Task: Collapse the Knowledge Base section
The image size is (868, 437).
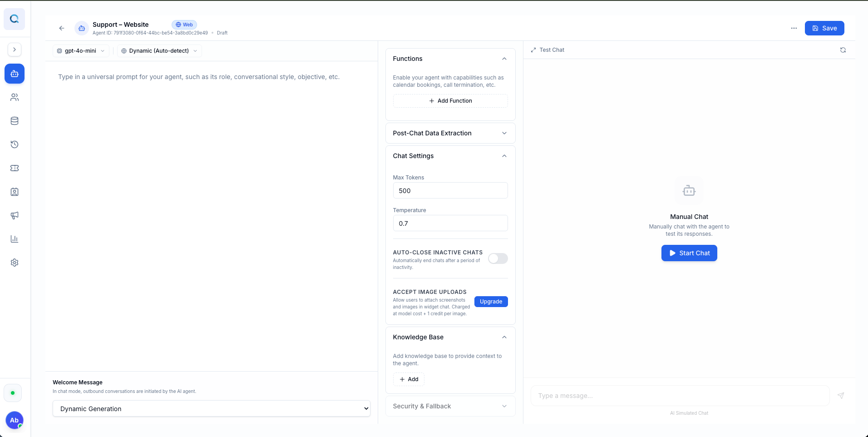Action: click(504, 337)
